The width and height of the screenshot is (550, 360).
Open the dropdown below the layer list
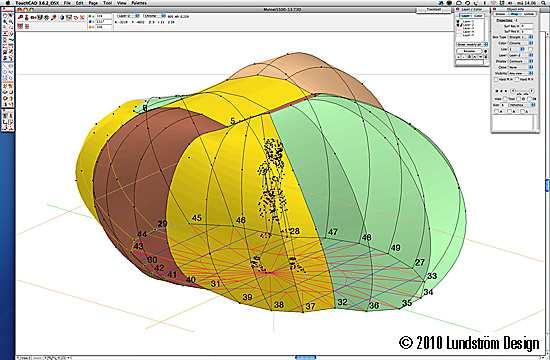[472, 44]
